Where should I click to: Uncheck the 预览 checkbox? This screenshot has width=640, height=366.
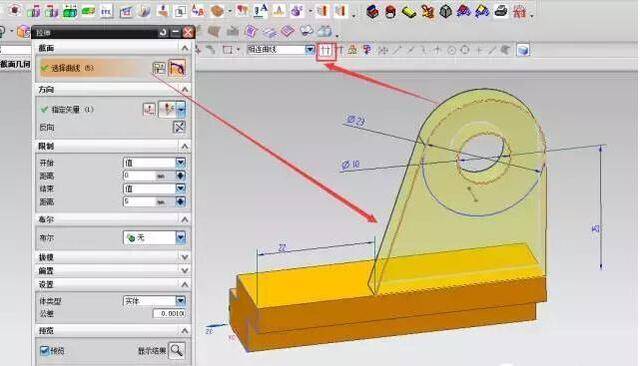[44, 350]
